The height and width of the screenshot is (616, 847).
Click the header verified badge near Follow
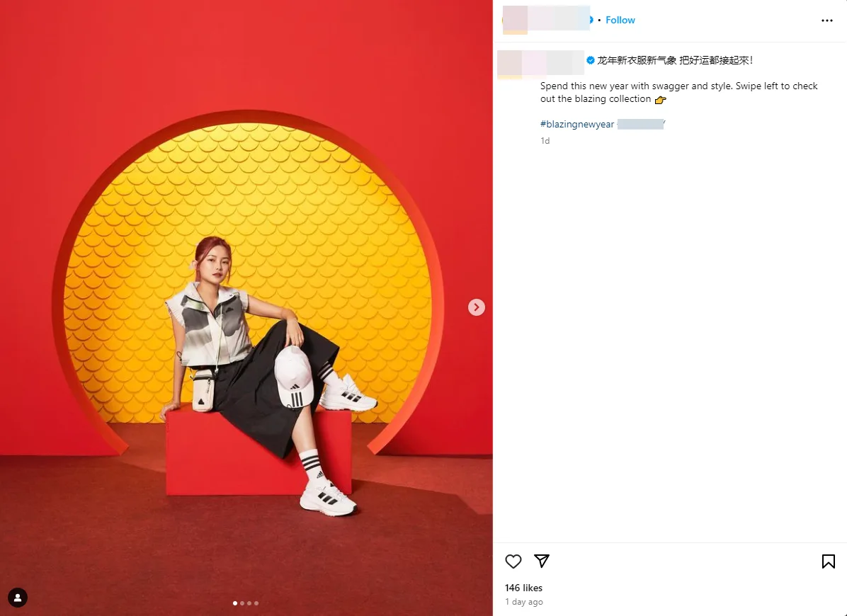591,20
